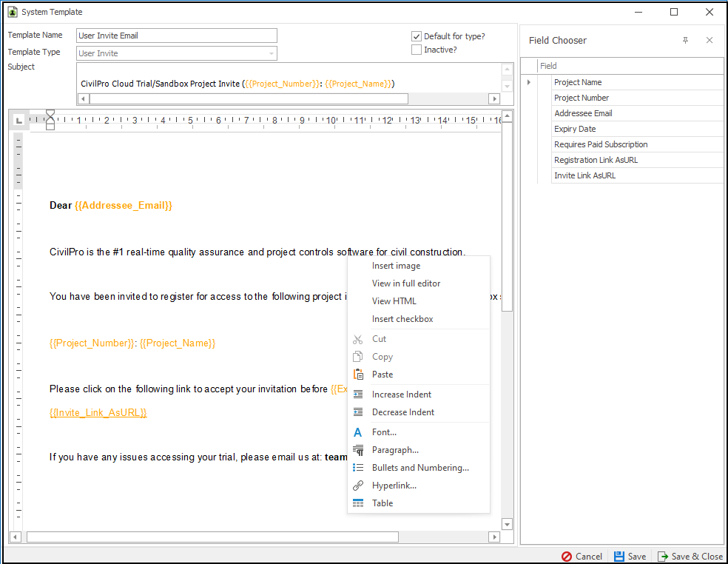Open the Template Type dropdown
The width and height of the screenshot is (728, 564).
[x=272, y=53]
